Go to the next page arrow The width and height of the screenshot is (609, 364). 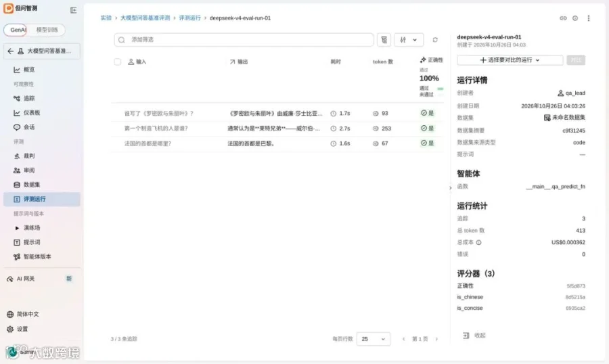[x=436, y=339]
